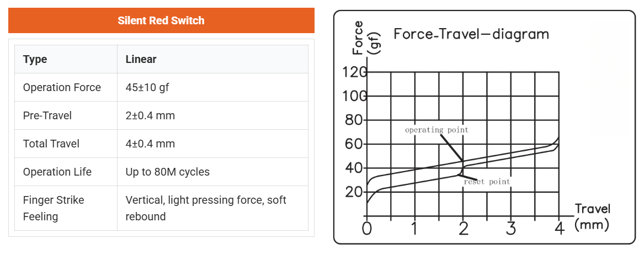Click the 4±0.4 mm value
Screen dimensions: 644x254
150,144
